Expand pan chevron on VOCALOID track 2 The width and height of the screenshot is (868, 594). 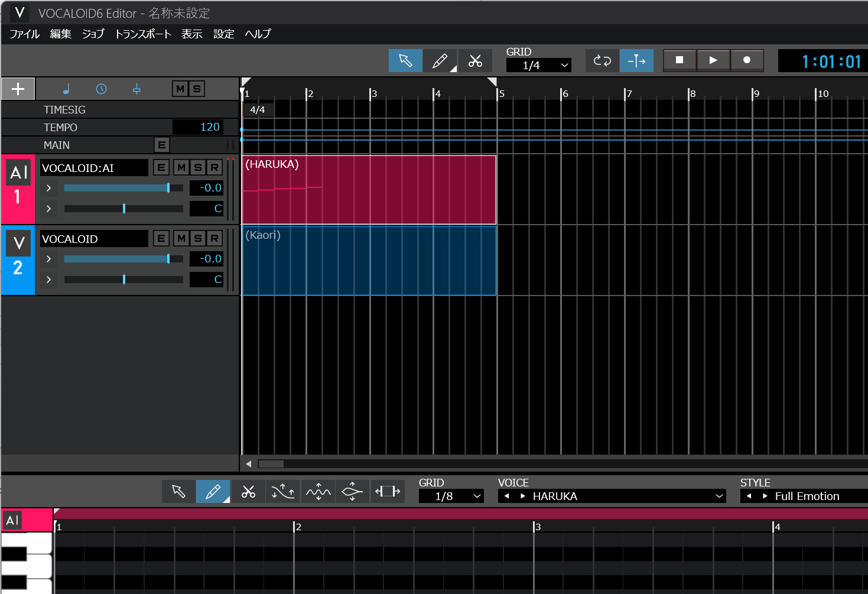(48, 280)
